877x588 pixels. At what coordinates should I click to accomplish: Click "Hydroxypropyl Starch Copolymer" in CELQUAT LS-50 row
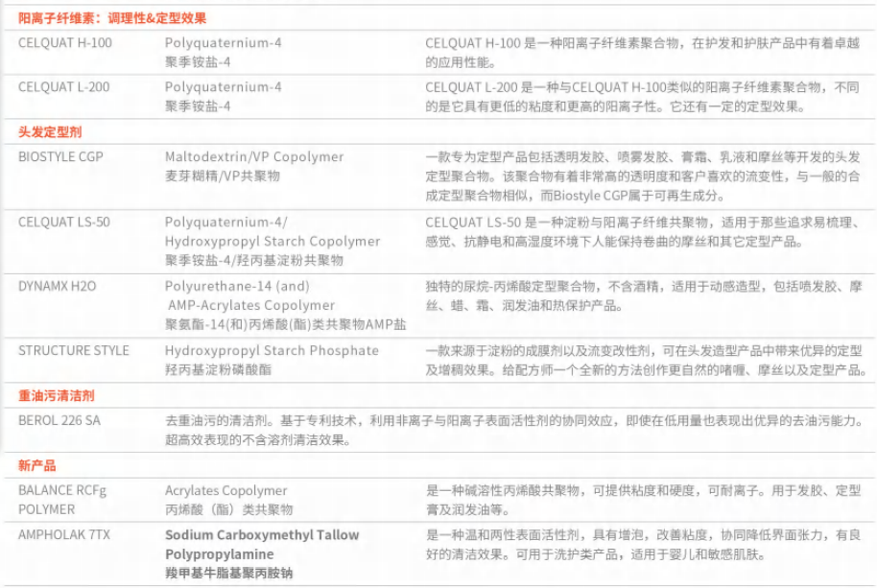click(x=273, y=242)
